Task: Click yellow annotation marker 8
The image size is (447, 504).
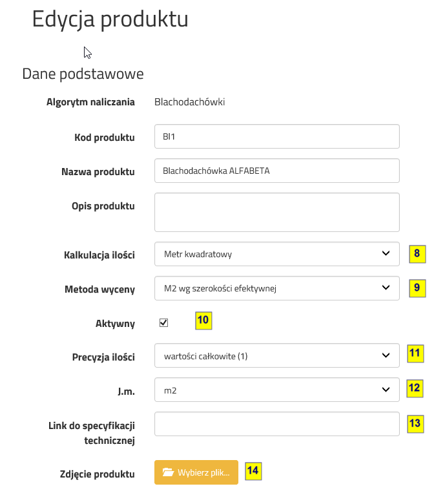Action: tap(417, 254)
